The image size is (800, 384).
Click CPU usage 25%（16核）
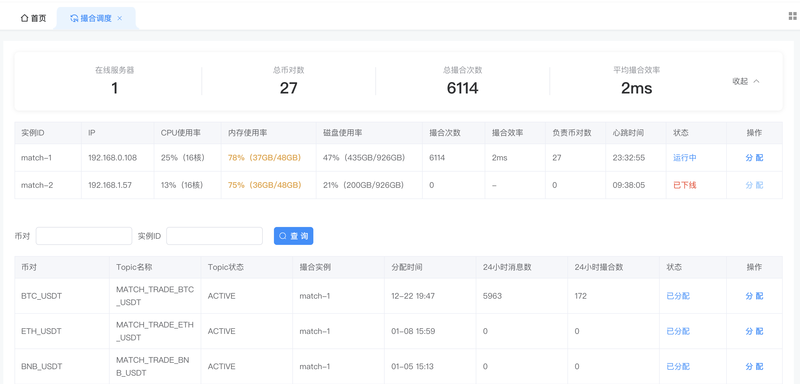183,158
